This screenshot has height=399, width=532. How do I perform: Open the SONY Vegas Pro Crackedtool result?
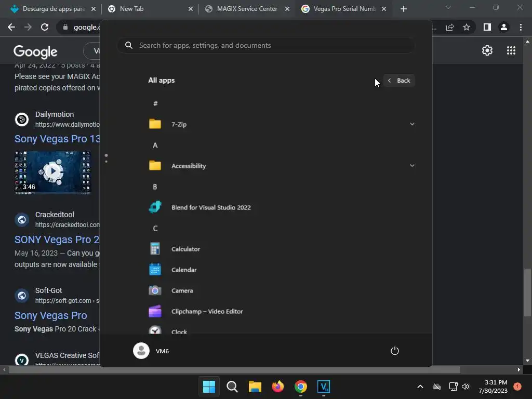coord(57,240)
